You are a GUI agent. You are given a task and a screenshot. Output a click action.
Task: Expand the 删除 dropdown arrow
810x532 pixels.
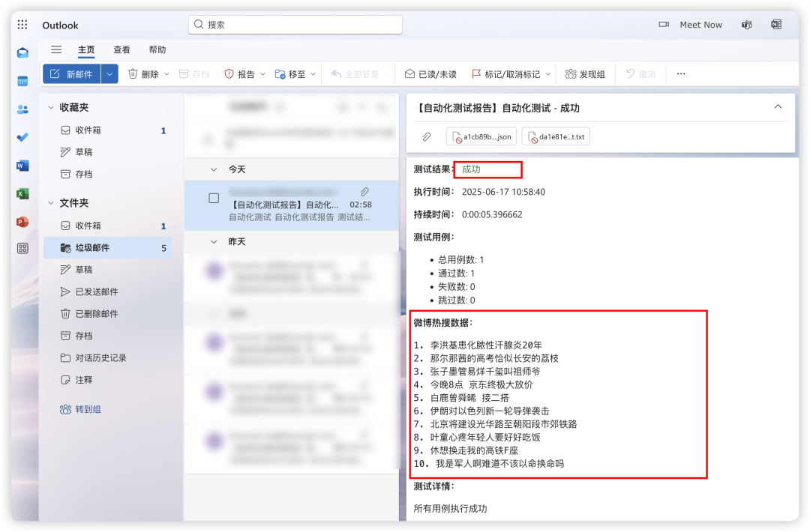(x=166, y=73)
